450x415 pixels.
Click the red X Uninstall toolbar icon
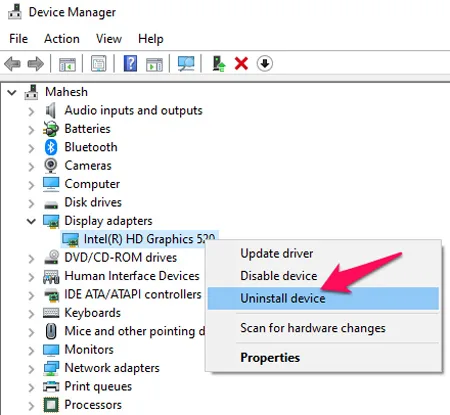(241, 63)
